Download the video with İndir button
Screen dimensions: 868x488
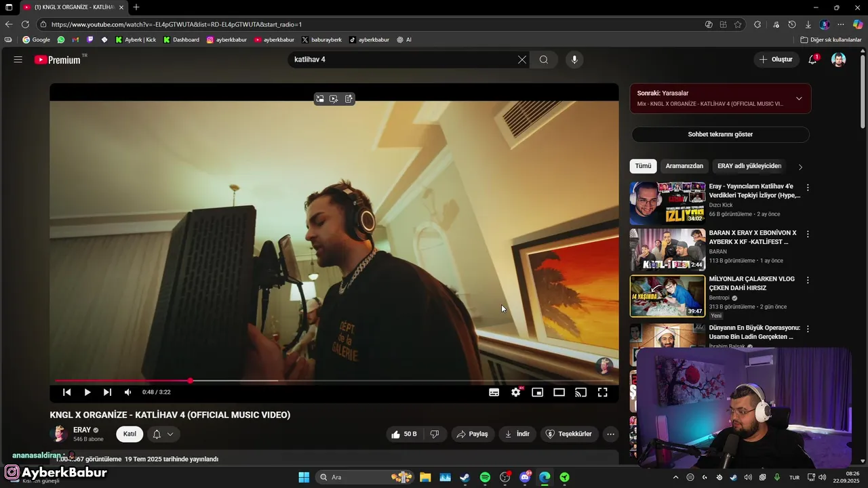(x=517, y=434)
